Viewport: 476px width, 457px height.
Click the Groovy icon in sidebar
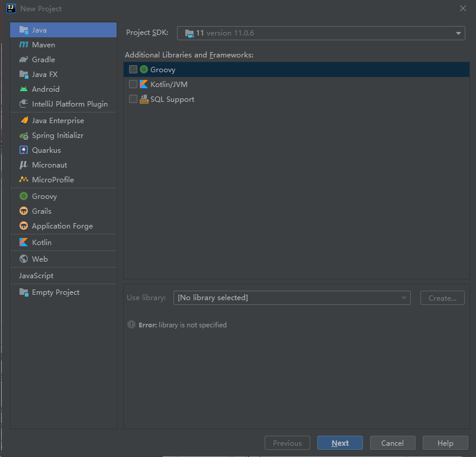pos(24,196)
